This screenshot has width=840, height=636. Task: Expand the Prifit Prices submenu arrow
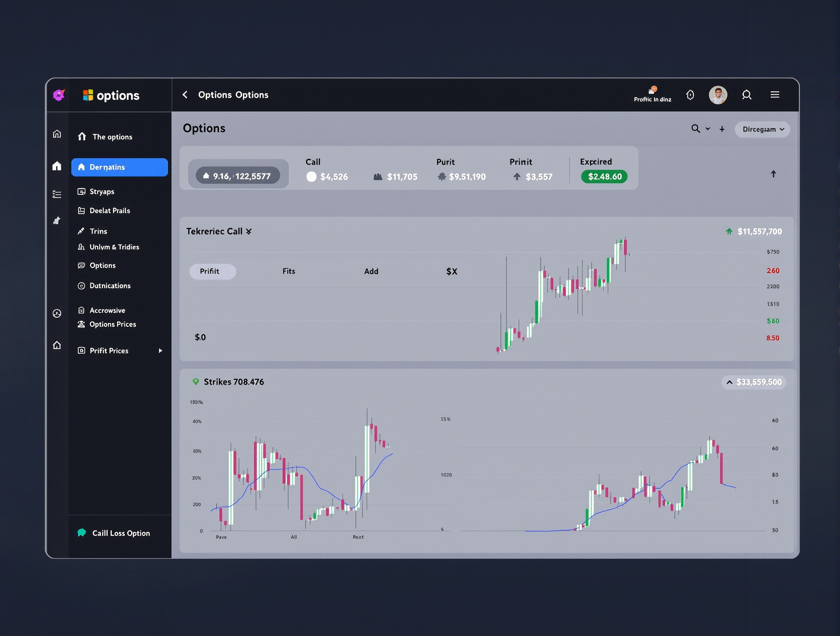(160, 350)
